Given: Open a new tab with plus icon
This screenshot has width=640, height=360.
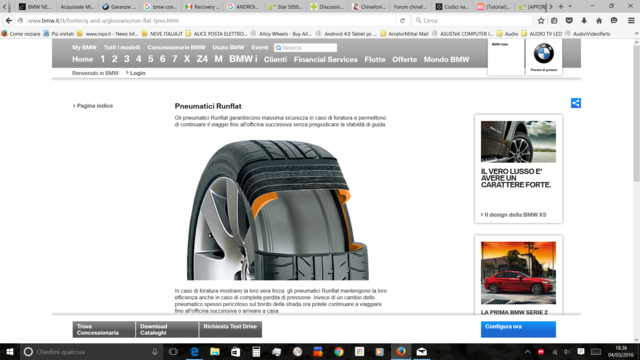Looking at the screenshot, I should pyautogui.click(x=561, y=7).
